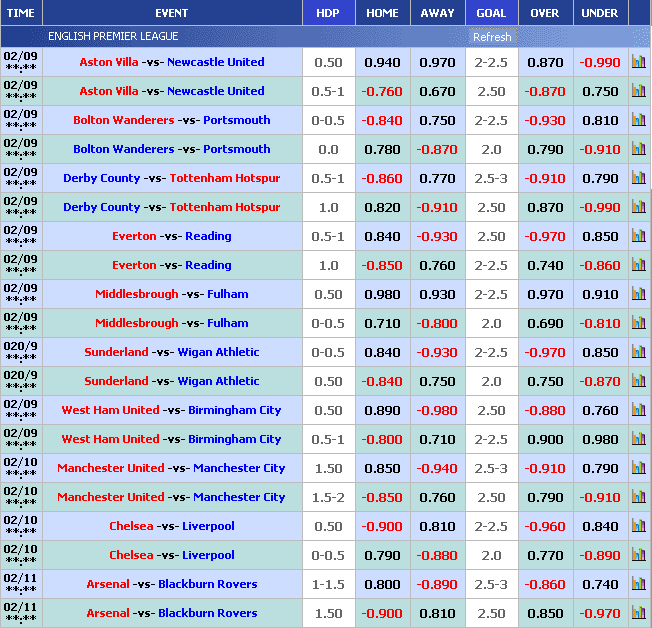Open chart icon for Arsenal 1-1.5 handicap row
This screenshot has width=652, height=628.
click(x=638, y=584)
